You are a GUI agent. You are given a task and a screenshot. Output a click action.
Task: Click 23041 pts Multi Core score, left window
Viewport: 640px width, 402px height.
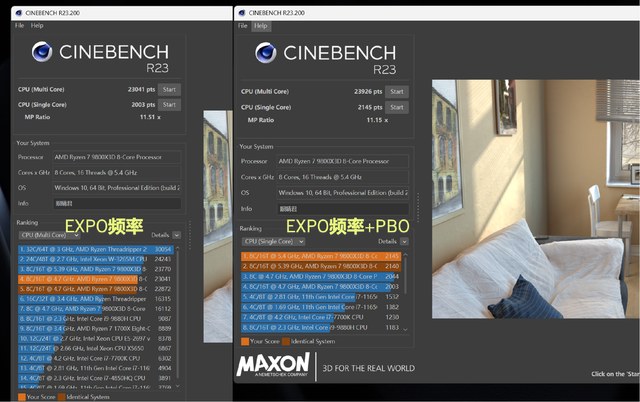[x=141, y=89]
